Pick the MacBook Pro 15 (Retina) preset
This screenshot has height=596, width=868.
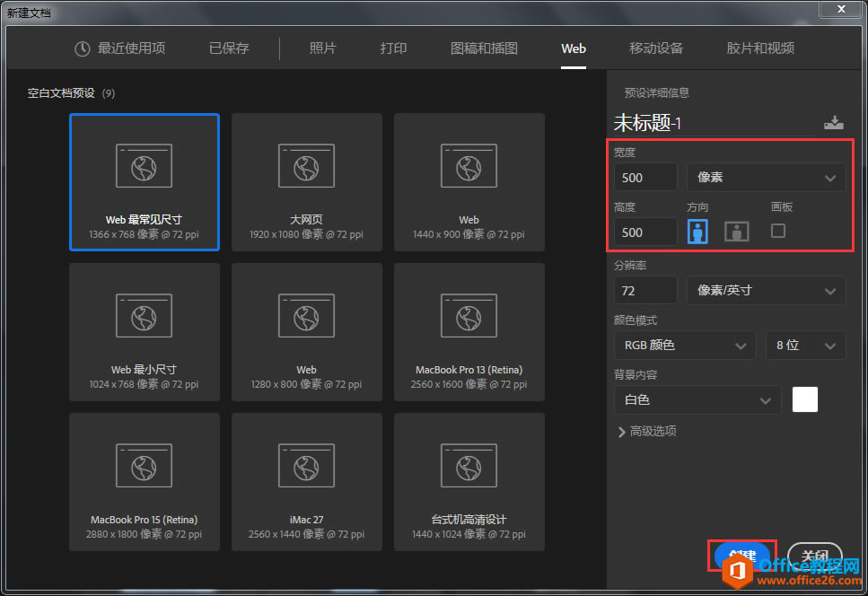[145, 482]
